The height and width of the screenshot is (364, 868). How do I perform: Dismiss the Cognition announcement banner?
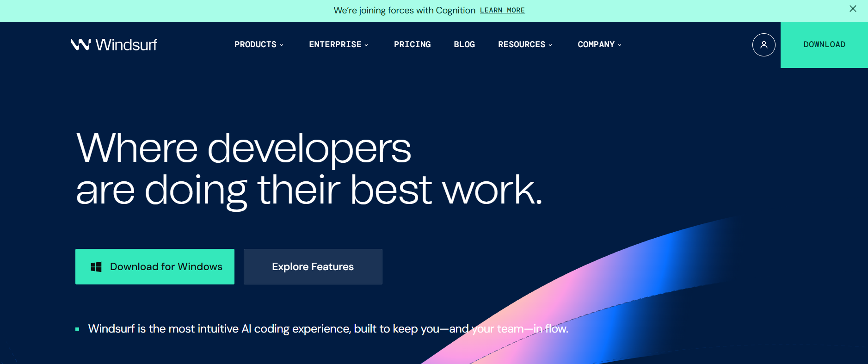[x=853, y=9]
